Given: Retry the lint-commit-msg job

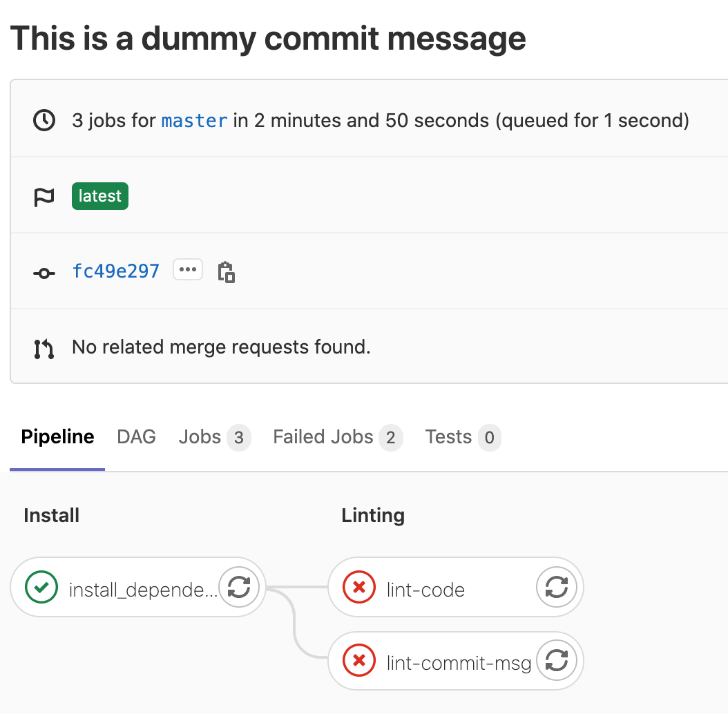Looking at the screenshot, I should pyautogui.click(x=556, y=661).
